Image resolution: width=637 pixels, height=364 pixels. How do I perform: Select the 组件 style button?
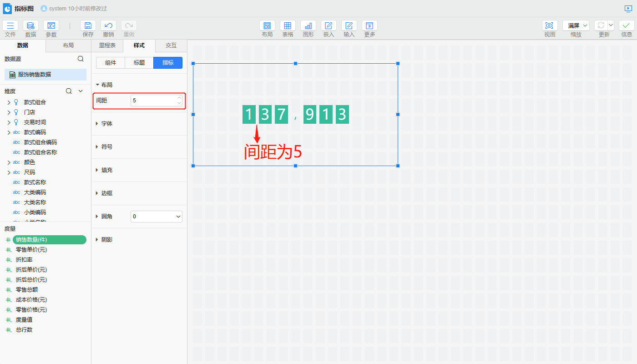(111, 63)
